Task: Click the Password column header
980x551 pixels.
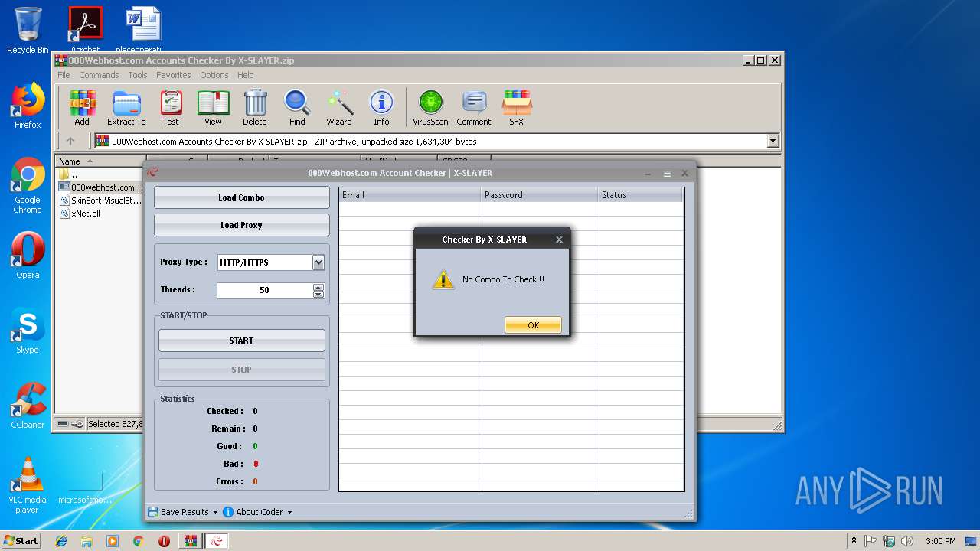Action: pyautogui.click(x=540, y=195)
